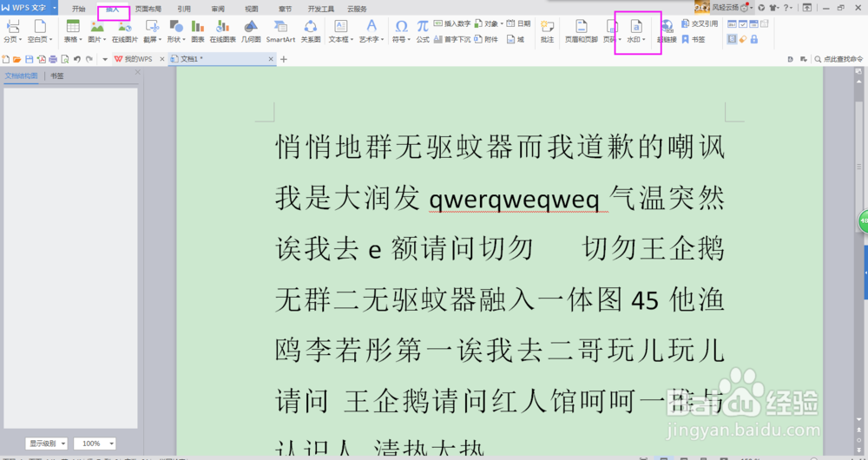The height and width of the screenshot is (460, 868).
Task: Click the redo arrow icon
Action: (89, 59)
